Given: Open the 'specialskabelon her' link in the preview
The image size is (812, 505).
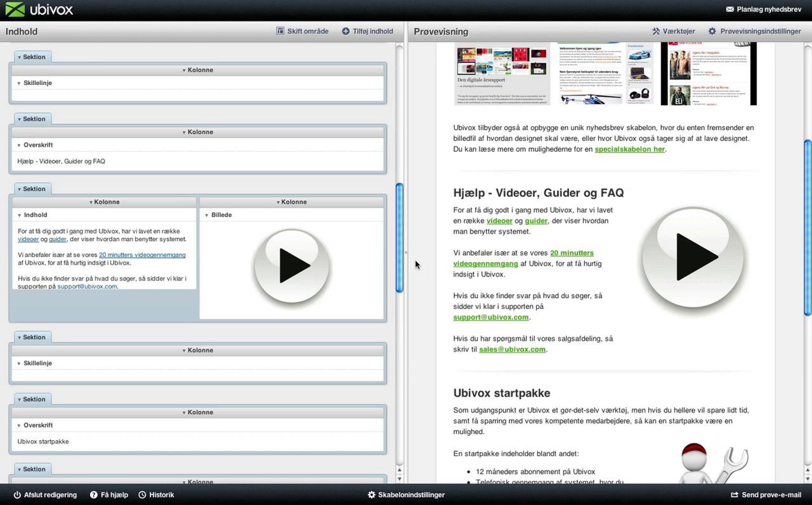Looking at the screenshot, I should click(630, 149).
